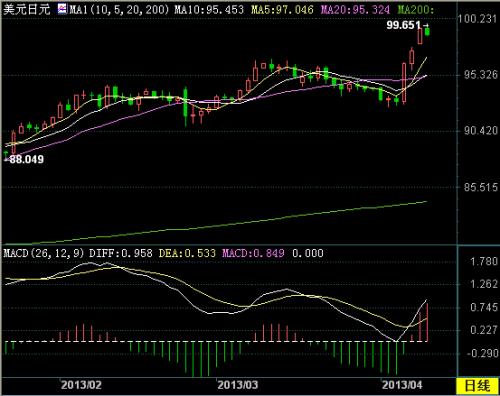Click the last green candlestick near 99.651

[427, 32]
